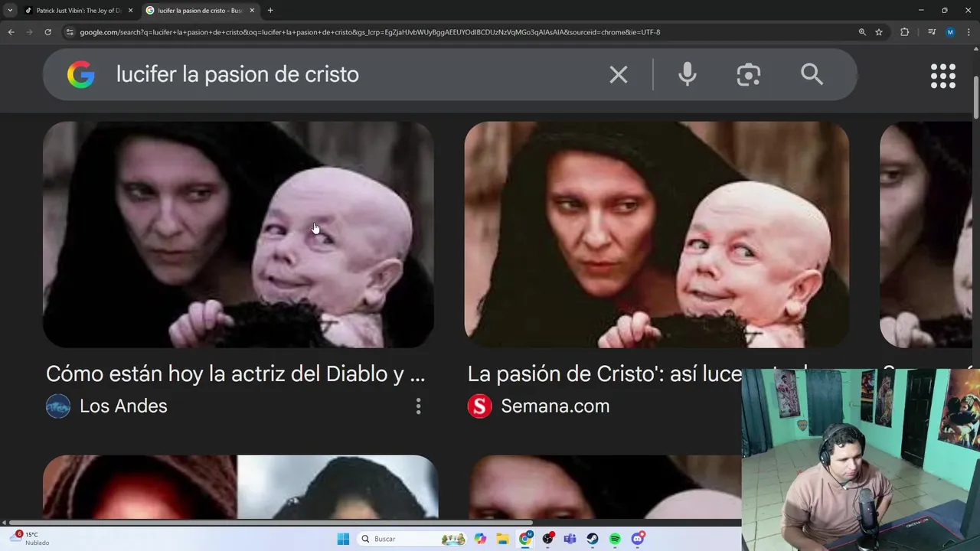Visit the Los Andes source link

[x=123, y=406]
